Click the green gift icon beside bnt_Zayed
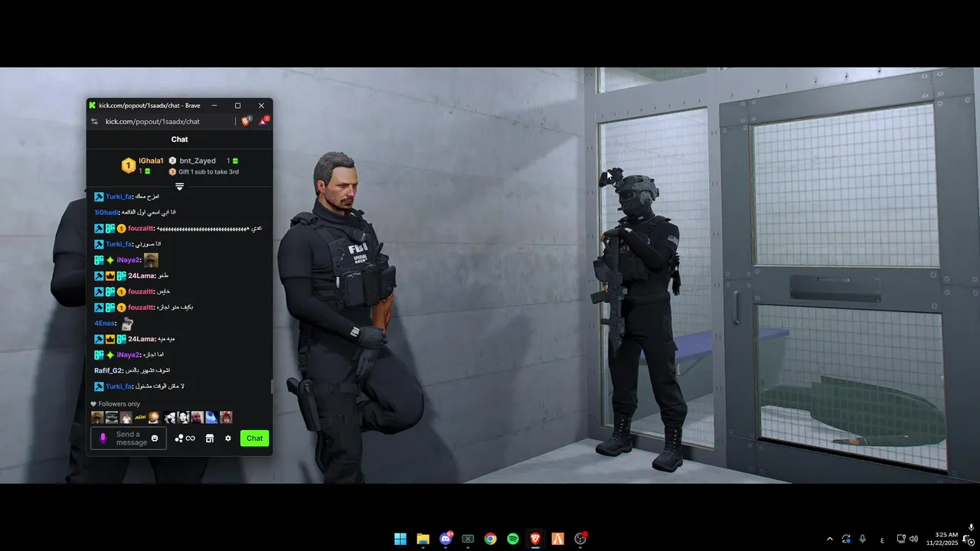This screenshot has height=551, width=980. pyautogui.click(x=235, y=161)
